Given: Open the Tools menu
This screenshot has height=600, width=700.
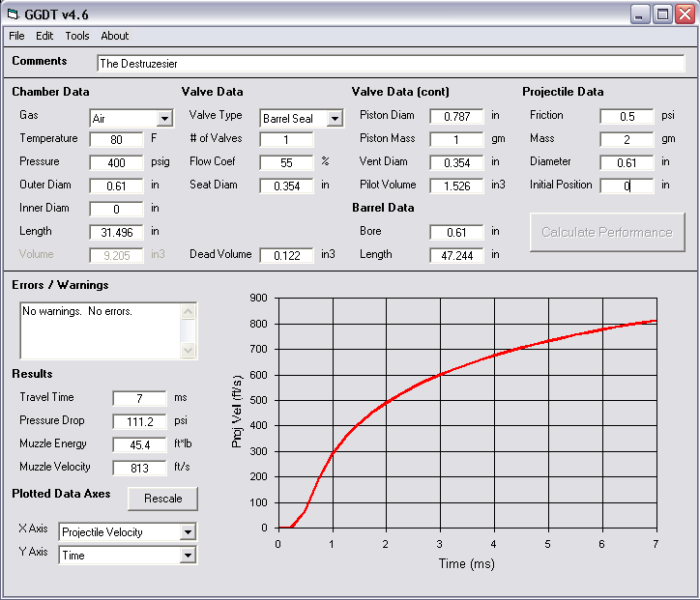Looking at the screenshot, I should click(77, 36).
